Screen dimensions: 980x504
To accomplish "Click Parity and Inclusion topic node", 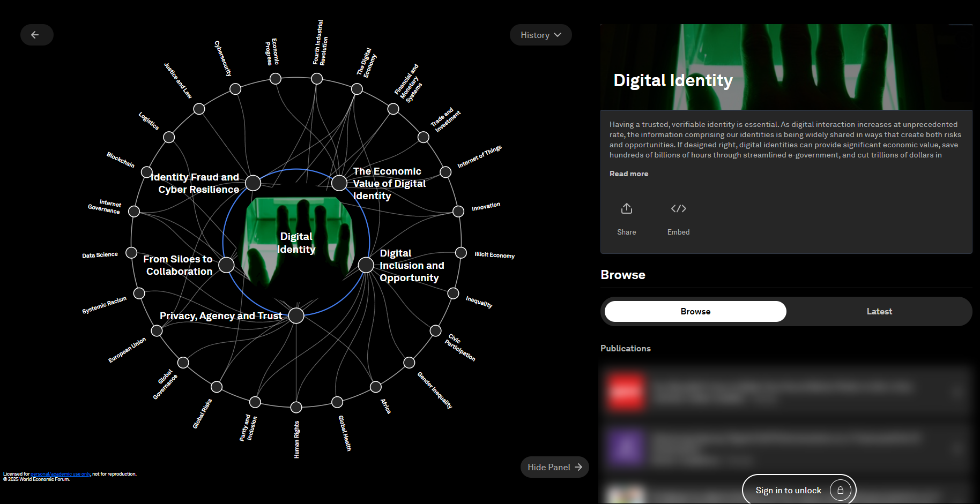I will pos(255,402).
